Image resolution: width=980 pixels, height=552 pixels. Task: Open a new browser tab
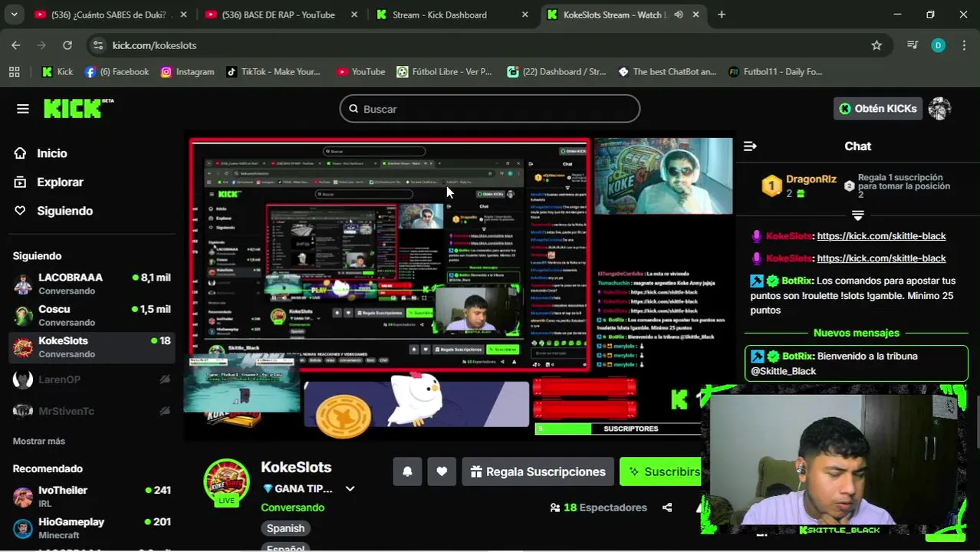(722, 15)
